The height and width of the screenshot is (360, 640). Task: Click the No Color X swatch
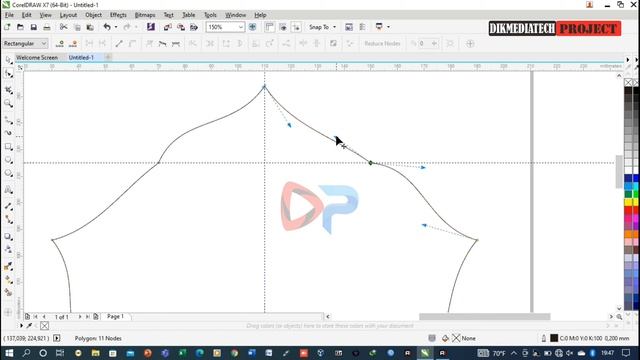coord(629,82)
